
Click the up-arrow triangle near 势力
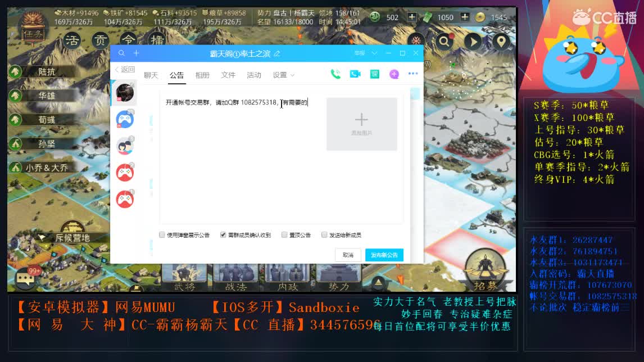pos(378,282)
